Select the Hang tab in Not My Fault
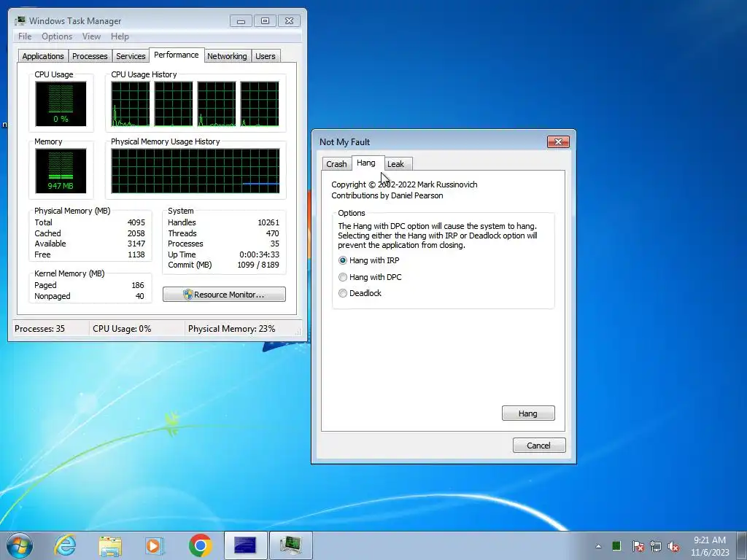Screen dimensions: 747x560 366,163
